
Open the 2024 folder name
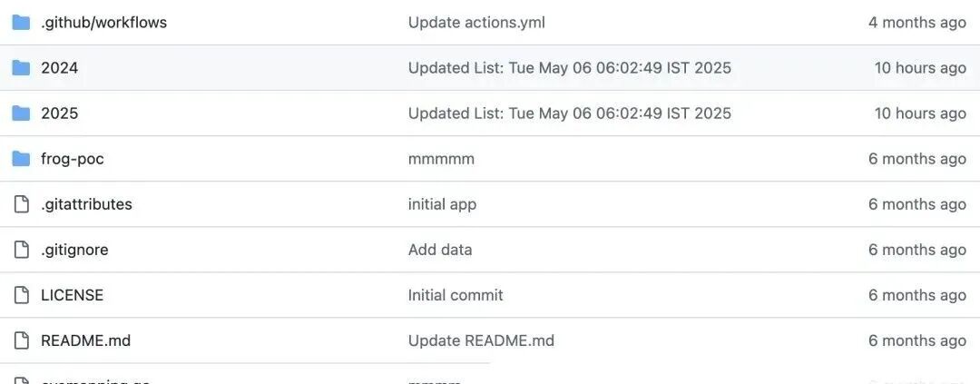[x=59, y=68]
